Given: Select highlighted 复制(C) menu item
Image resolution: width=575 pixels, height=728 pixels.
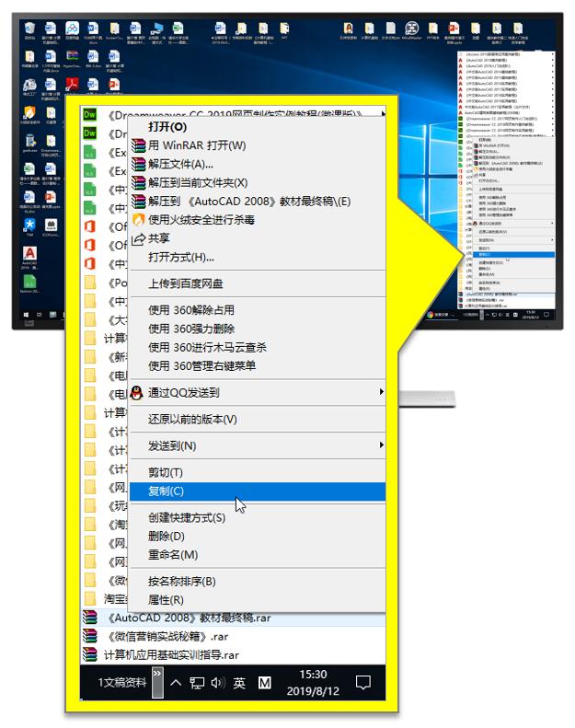Looking at the screenshot, I should pos(258,491).
